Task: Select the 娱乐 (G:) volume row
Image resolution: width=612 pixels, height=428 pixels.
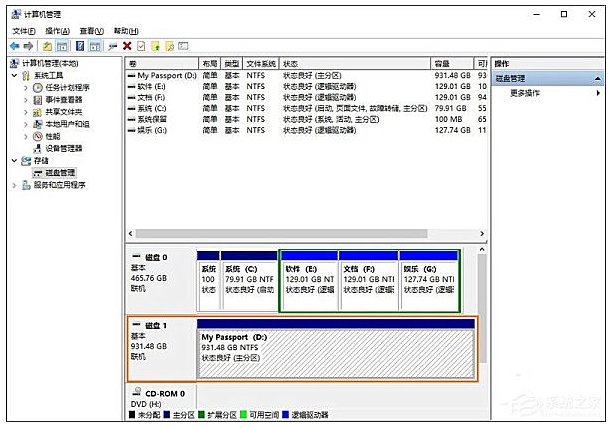Action: coord(307,130)
